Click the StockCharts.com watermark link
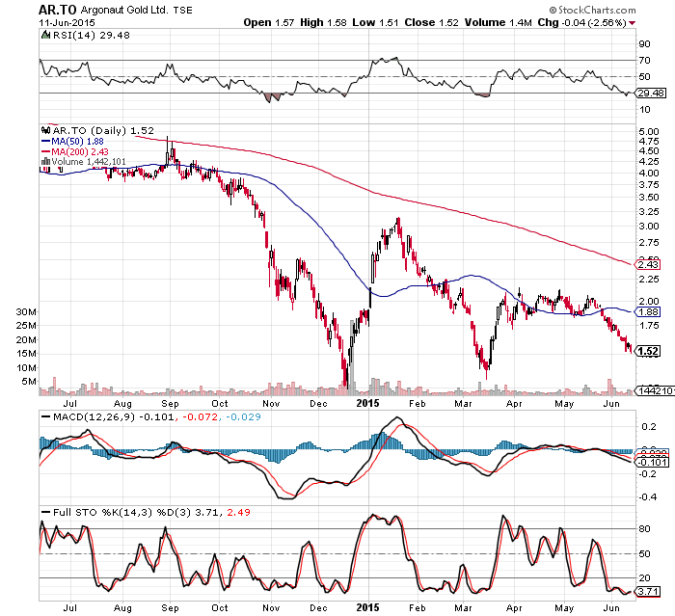 click(592, 10)
